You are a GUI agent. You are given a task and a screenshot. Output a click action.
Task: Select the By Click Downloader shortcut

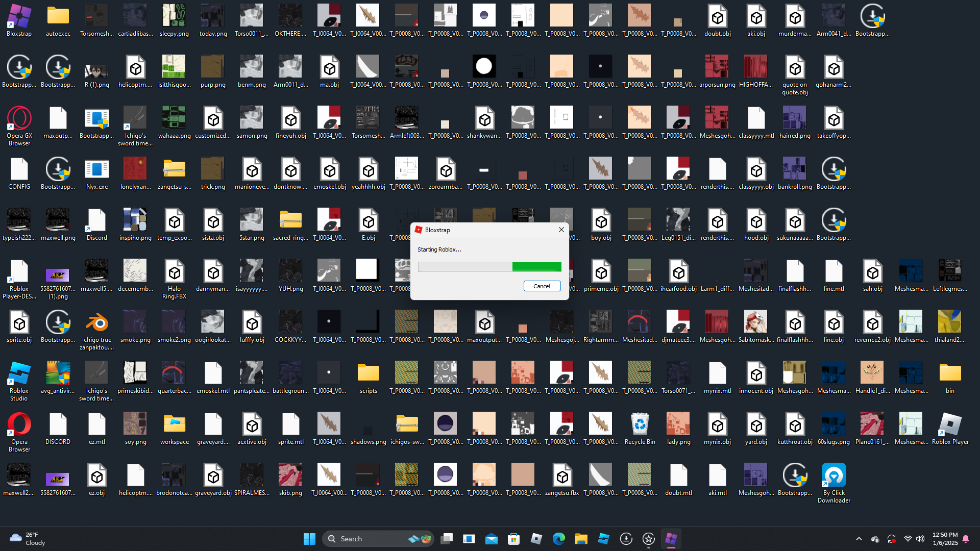(834, 477)
